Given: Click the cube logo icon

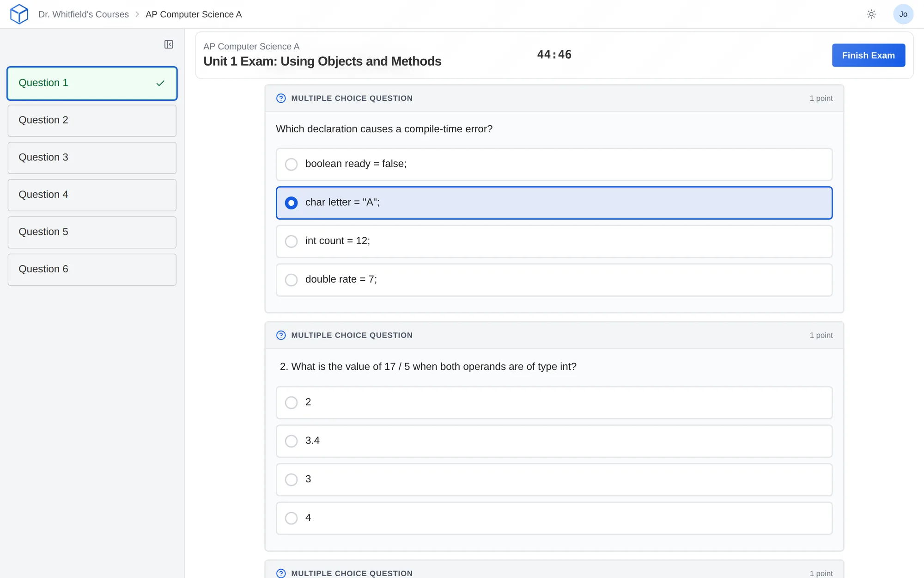Looking at the screenshot, I should pos(19,14).
